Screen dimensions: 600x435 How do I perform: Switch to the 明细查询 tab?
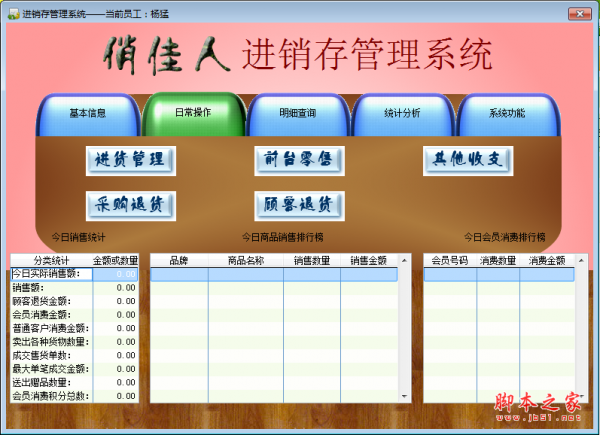pos(298,114)
